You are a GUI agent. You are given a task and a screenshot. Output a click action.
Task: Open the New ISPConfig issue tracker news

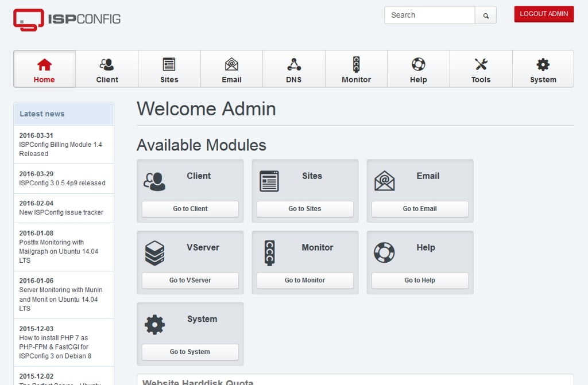[61, 212]
